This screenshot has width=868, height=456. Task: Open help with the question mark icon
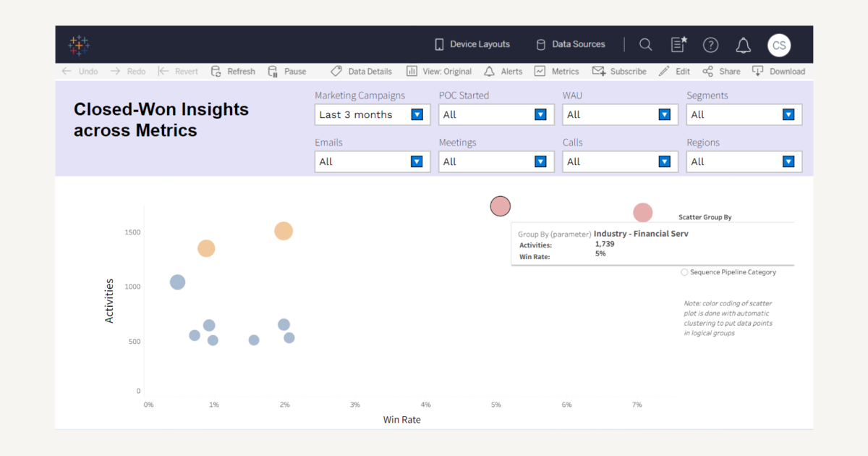point(710,44)
